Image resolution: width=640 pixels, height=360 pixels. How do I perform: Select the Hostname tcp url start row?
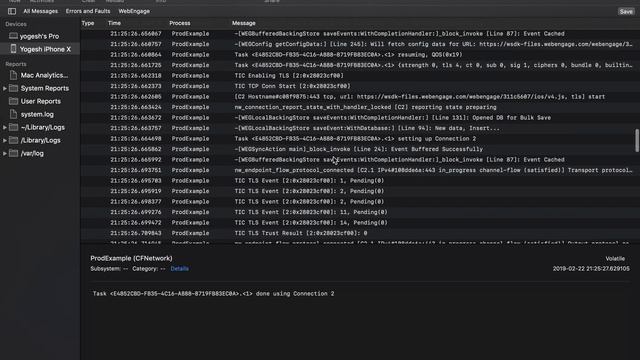click(x=357, y=97)
